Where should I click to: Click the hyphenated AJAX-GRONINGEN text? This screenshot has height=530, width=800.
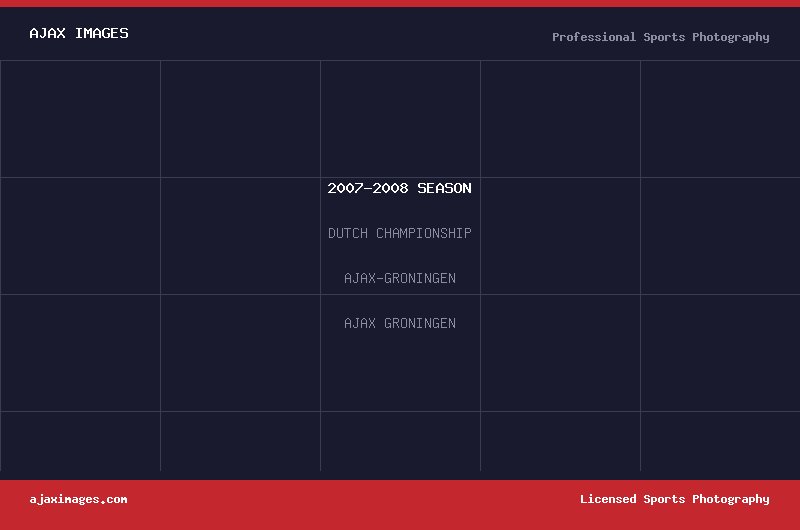click(399, 278)
